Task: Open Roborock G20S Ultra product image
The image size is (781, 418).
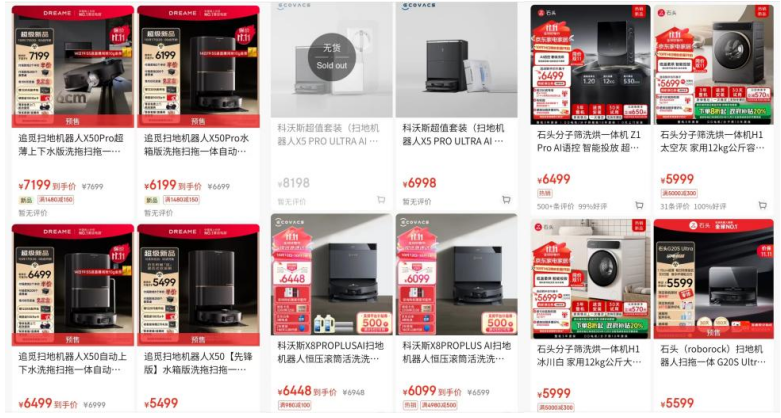Action: tap(714, 279)
